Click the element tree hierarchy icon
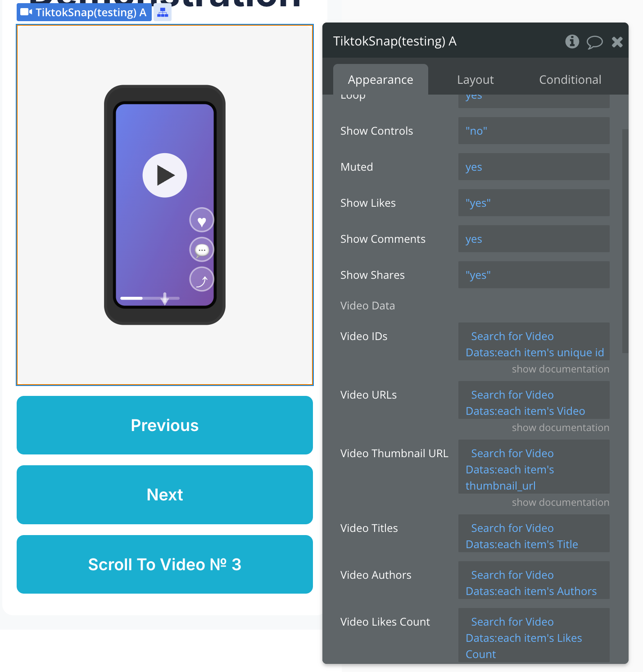The height and width of the screenshot is (672, 643). tap(163, 13)
